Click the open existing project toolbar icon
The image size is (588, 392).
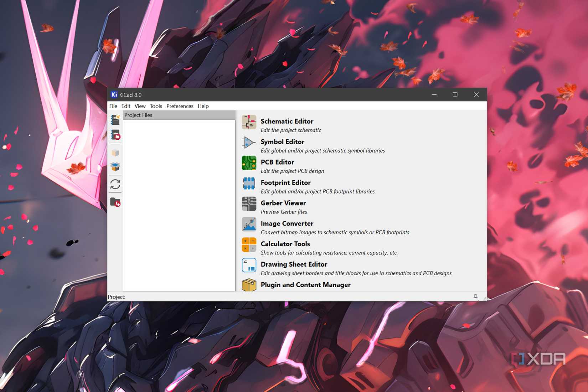(115, 135)
